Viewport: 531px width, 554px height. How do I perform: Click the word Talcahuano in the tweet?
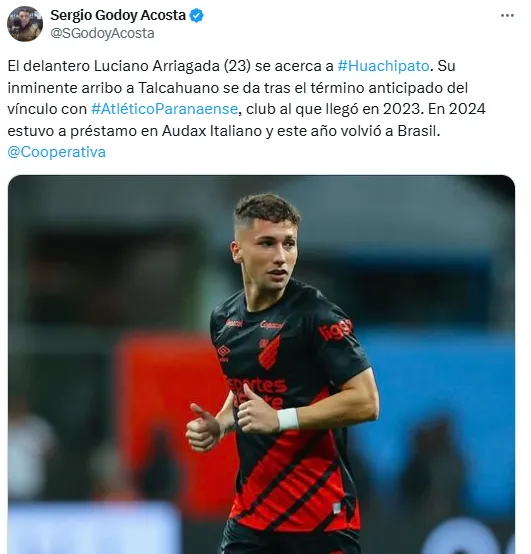click(178, 88)
